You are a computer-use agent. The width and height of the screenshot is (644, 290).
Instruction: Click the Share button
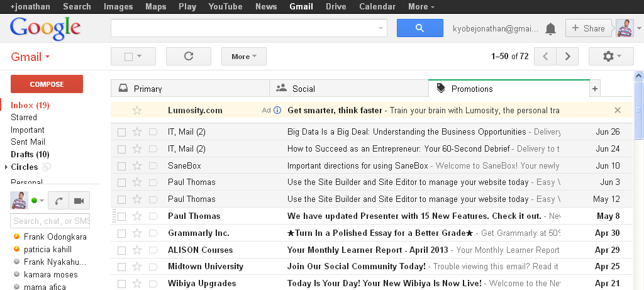coord(589,28)
